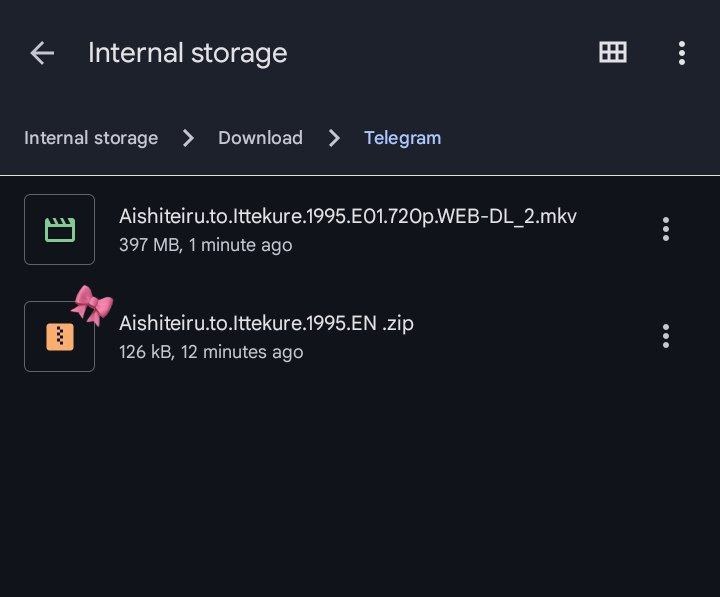Image resolution: width=720 pixels, height=597 pixels.
Task: Go to Internal storage in breadcrumb path
Action: 91,138
